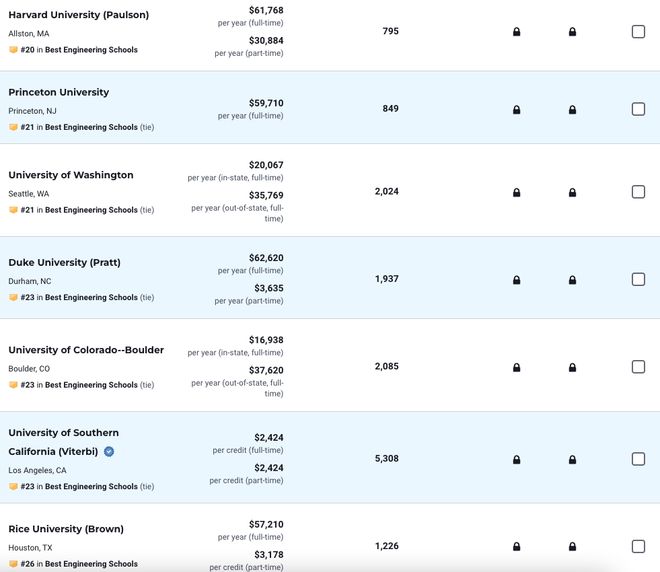Click verified badge next to California (Viterbi)
The width and height of the screenshot is (660, 572).
(x=109, y=452)
